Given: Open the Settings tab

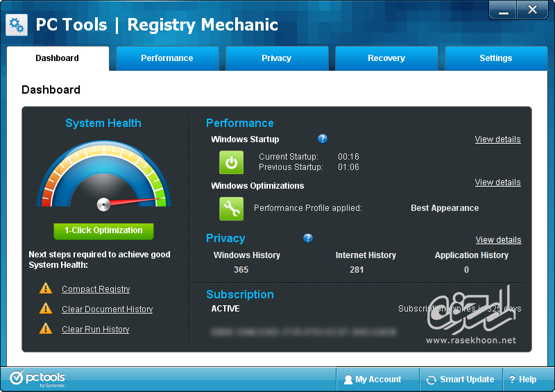Looking at the screenshot, I should click(x=496, y=58).
